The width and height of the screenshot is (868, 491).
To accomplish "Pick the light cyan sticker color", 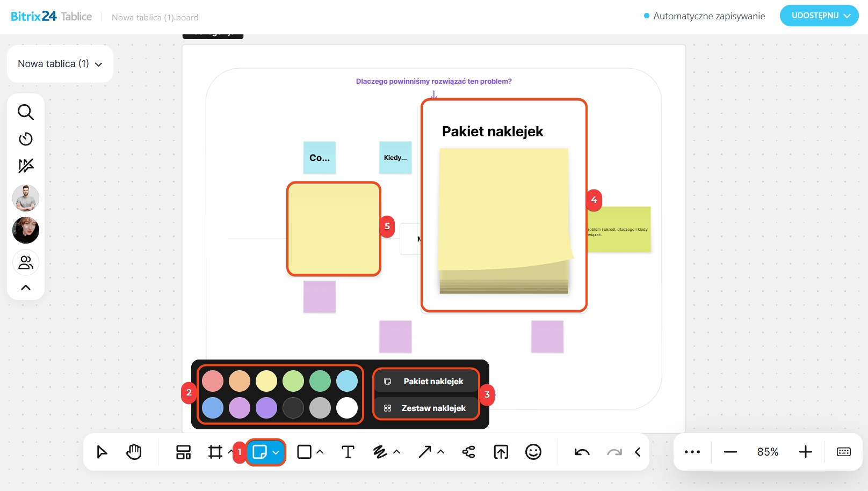I will coord(347,381).
